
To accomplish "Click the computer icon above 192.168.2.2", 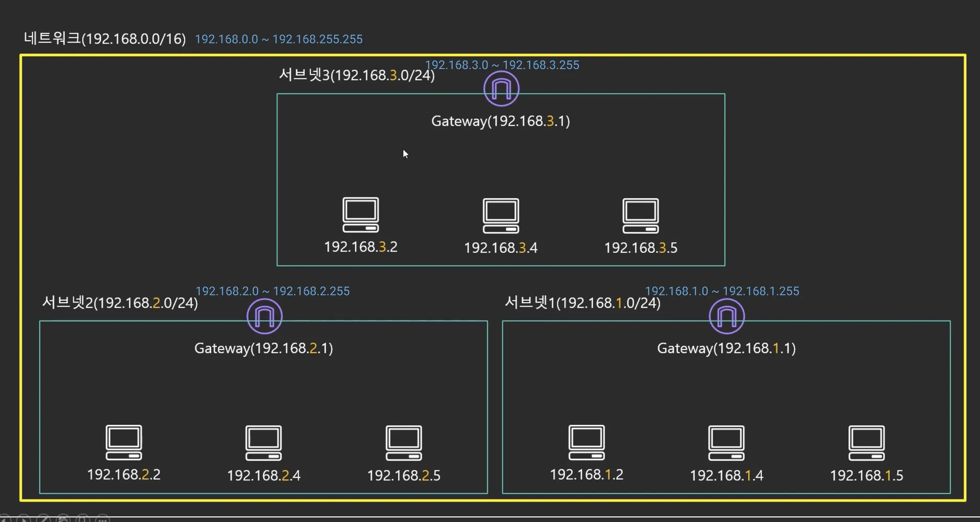I will (x=123, y=443).
